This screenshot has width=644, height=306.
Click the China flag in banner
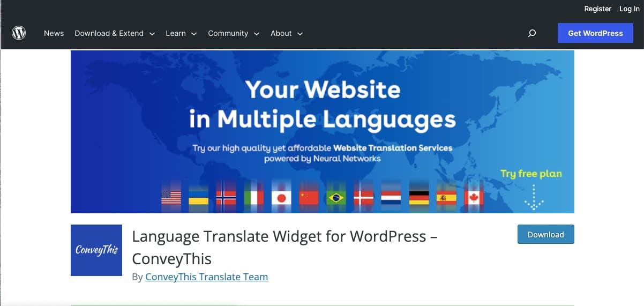(309, 198)
